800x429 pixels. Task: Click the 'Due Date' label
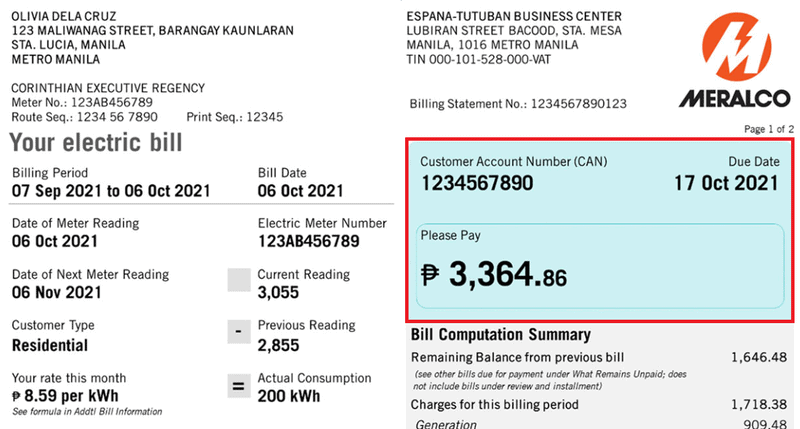coord(754,162)
